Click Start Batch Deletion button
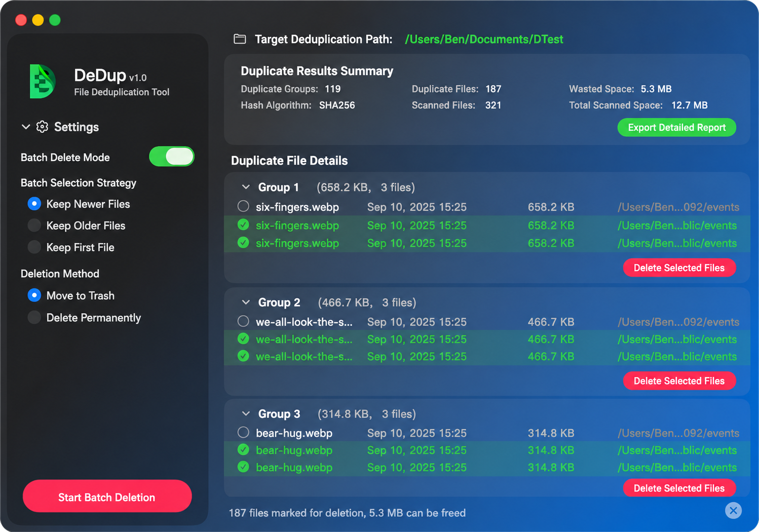Image resolution: width=759 pixels, height=532 pixels. point(107,497)
